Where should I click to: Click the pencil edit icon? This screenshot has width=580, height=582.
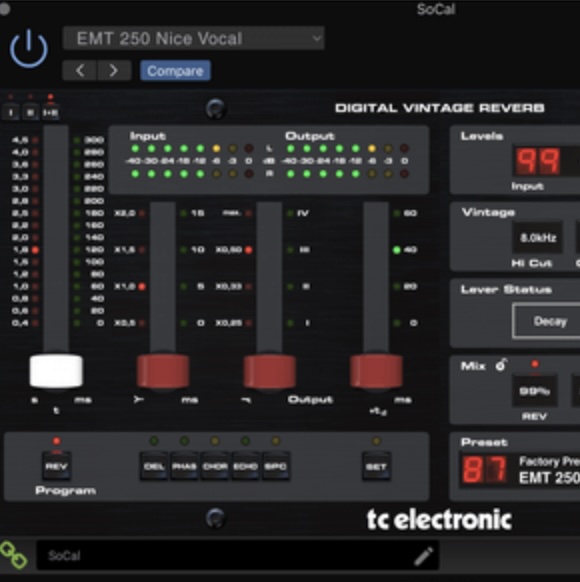[x=423, y=556]
